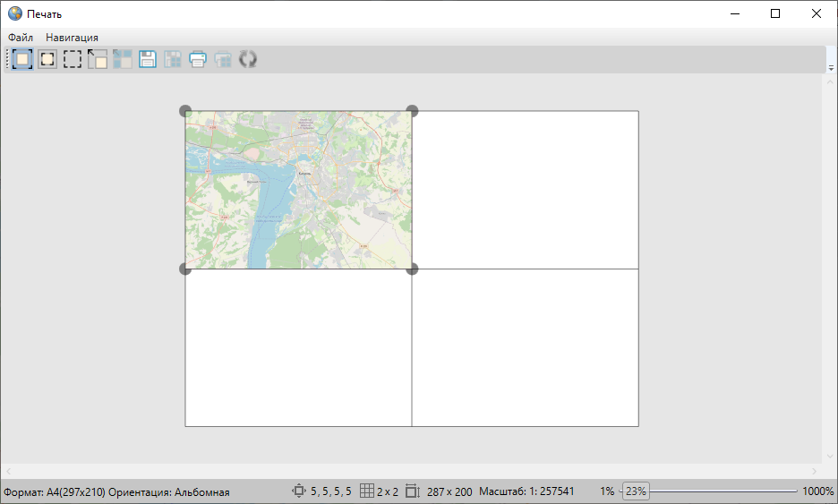Click the grayed printer-with-grid toolbar icon
This screenshot has width=838, height=504.
pos(223,60)
